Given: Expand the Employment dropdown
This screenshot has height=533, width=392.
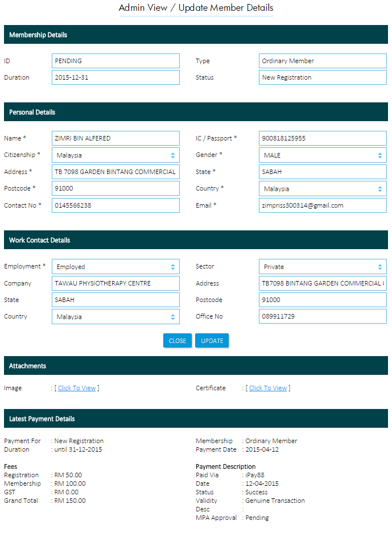Looking at the screenshot, I should click(x=115, y=267).
